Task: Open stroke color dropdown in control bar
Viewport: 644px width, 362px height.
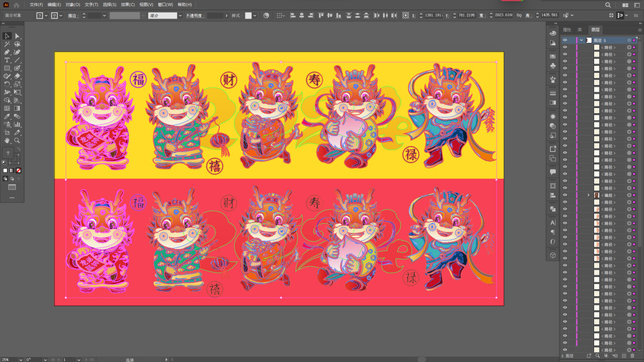Action: click(x=61, y=16)
